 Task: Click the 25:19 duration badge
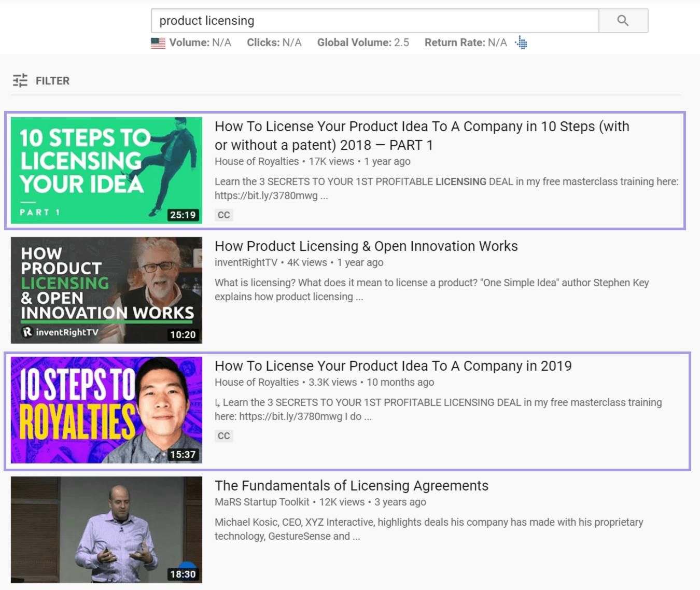[x=183, y=215]
